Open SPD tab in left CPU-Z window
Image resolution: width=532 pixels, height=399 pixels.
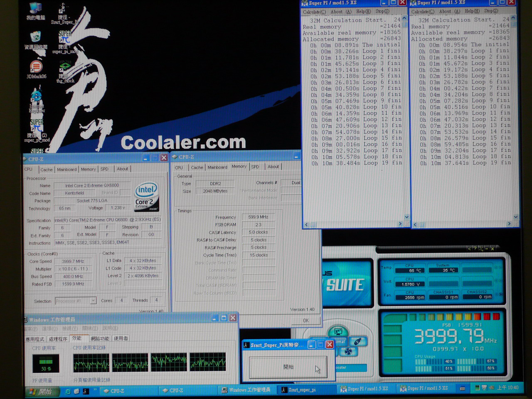click(x=104, y=169)
